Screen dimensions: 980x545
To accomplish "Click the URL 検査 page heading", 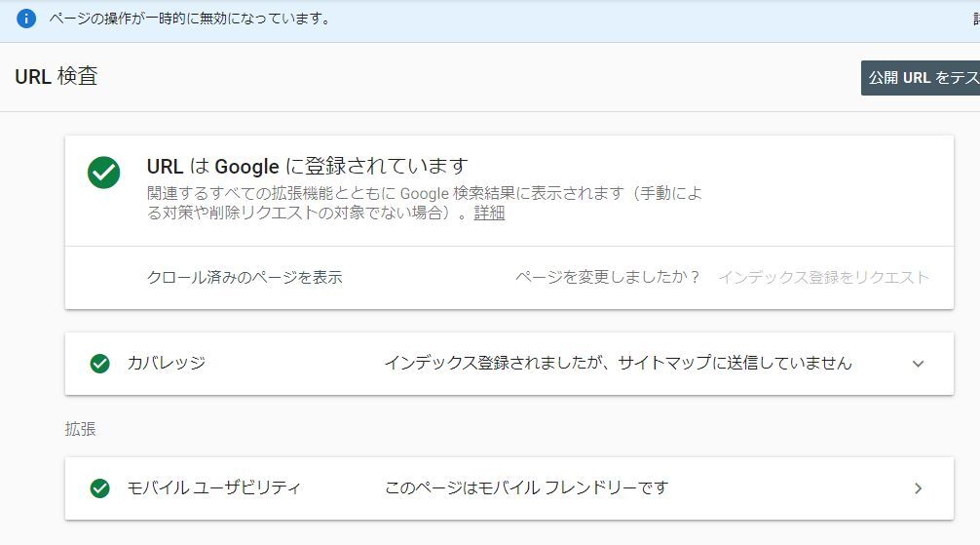I will (57, 76).
